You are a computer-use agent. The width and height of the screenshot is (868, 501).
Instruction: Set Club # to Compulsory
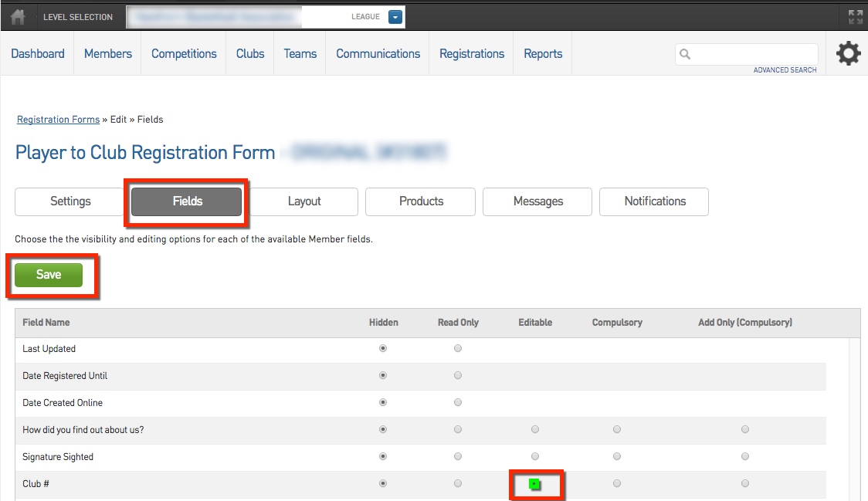coord(617,484)
